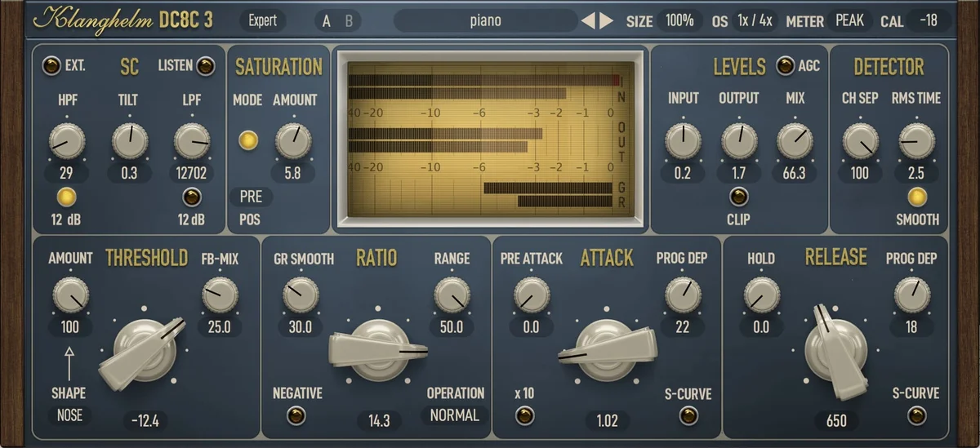Click the ratio value field 14.3
Viewport: 980px width, 448px height.
coord(379,421)
